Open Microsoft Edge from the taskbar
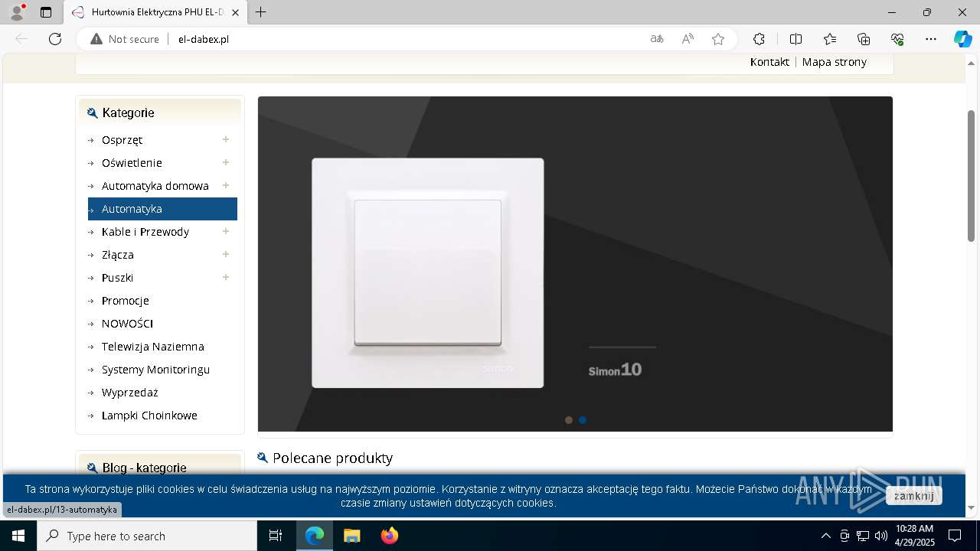The image size is (980, 551). pos(315,536)
